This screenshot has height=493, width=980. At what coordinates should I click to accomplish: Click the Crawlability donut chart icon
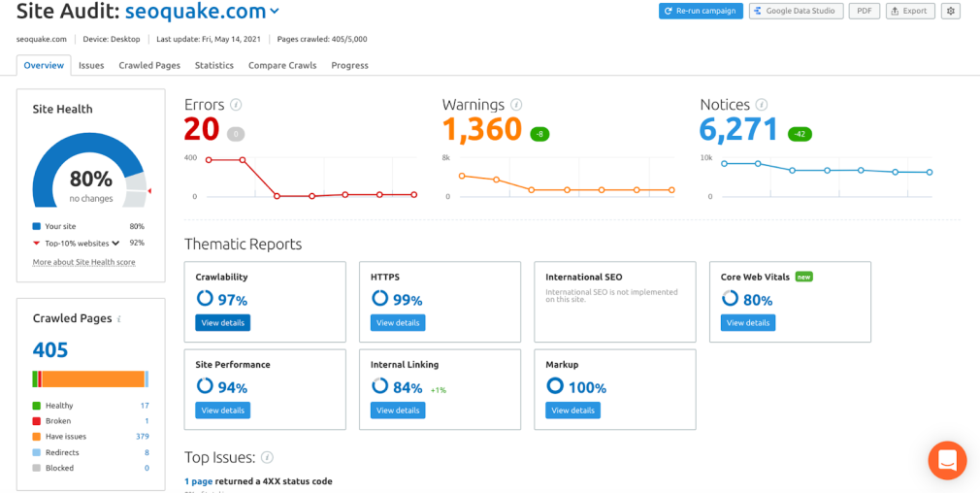(x=205, y=299)
